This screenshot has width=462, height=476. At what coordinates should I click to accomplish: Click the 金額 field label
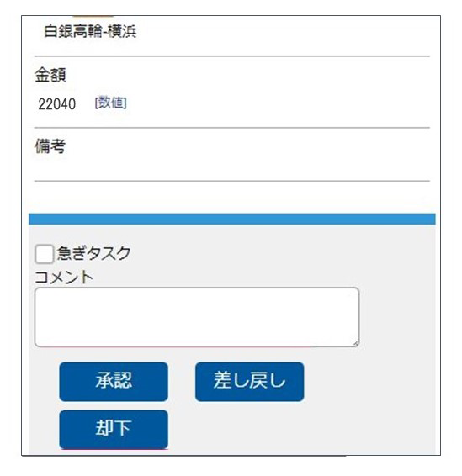pyautogui.click(x=50, y=75)
